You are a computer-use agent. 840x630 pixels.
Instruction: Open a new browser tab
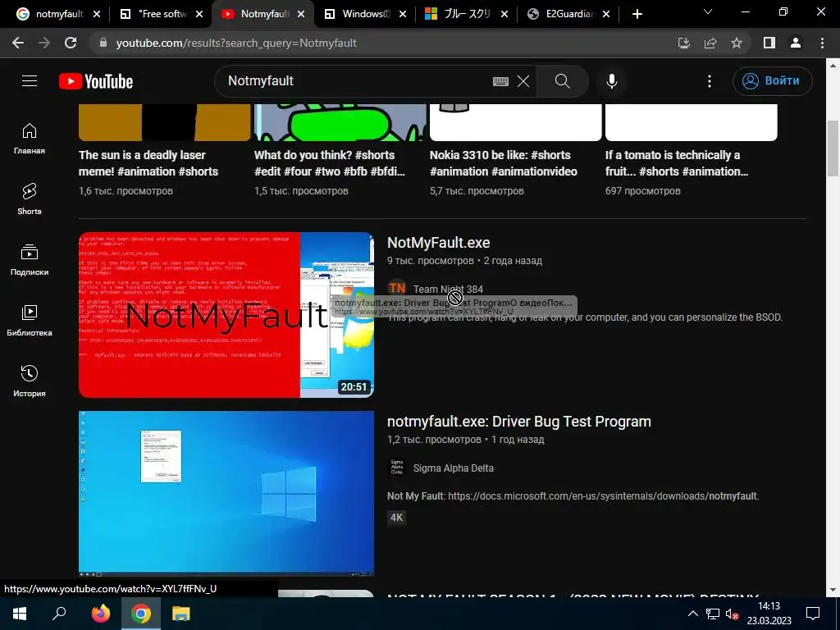[637, 14]
